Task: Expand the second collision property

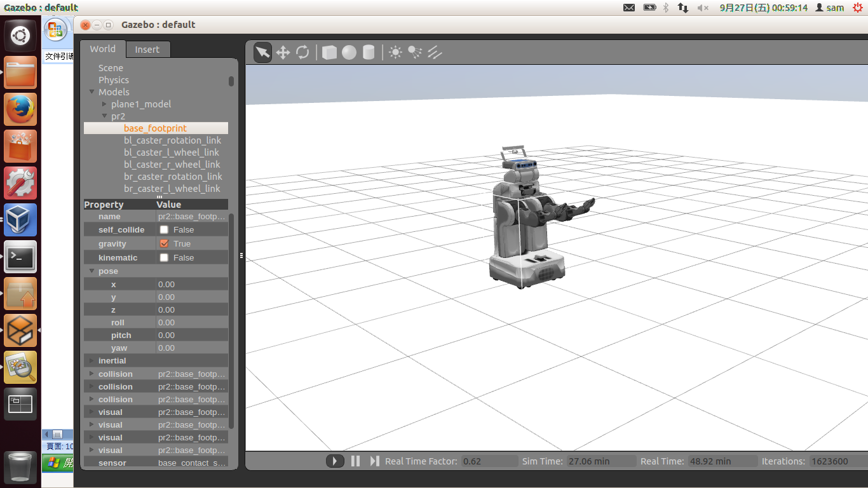Action: [92, 386]
